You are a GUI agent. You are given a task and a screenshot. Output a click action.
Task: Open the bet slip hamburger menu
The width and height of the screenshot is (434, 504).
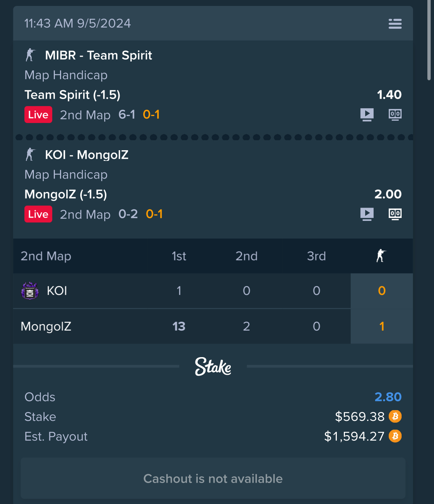pos(395,24)
